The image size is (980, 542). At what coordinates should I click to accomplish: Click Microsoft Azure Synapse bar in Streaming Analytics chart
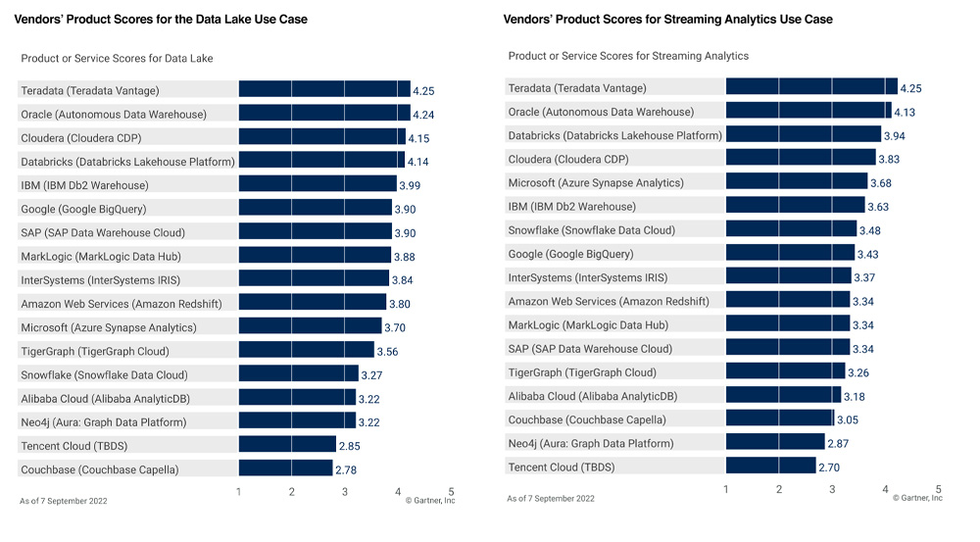click(x=796, y=183)
